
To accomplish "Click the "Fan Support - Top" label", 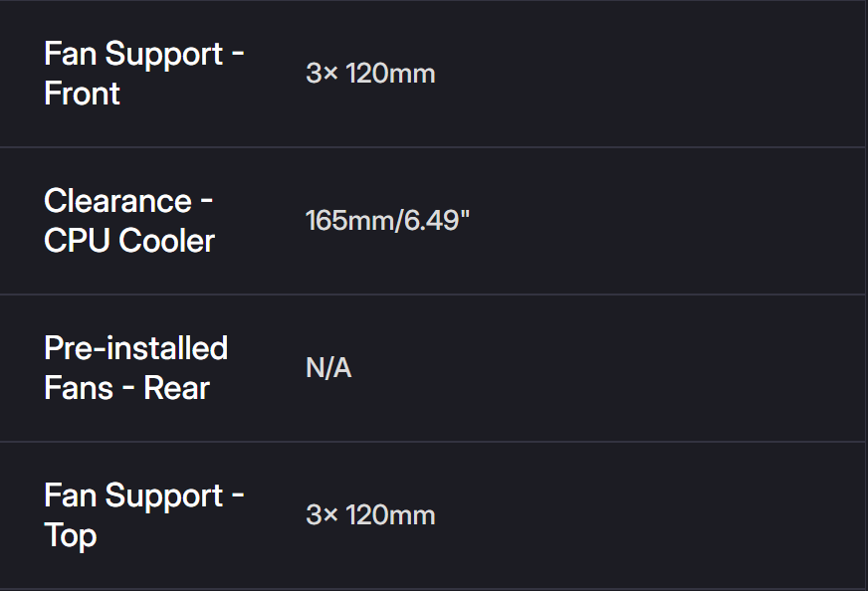I will tap(144, 515).
